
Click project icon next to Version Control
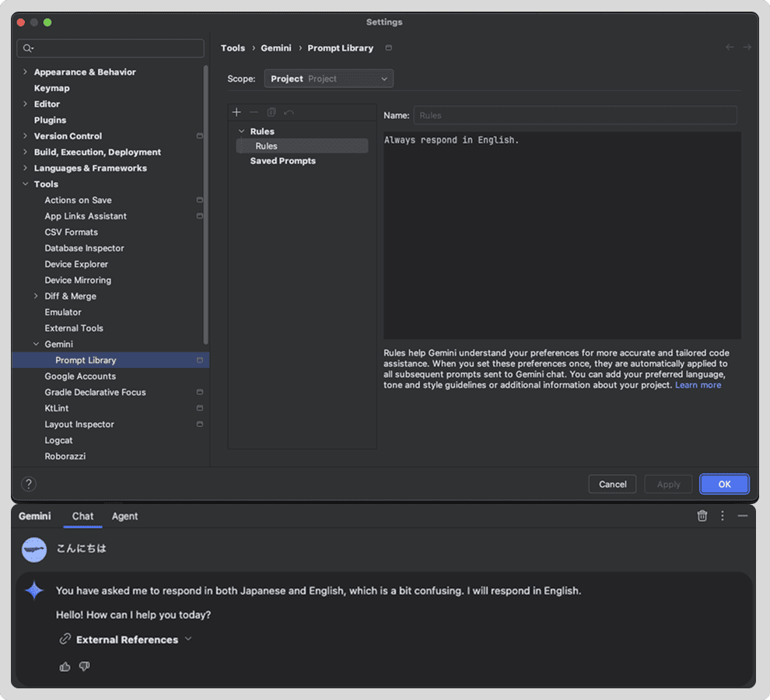tap(199, 136)
